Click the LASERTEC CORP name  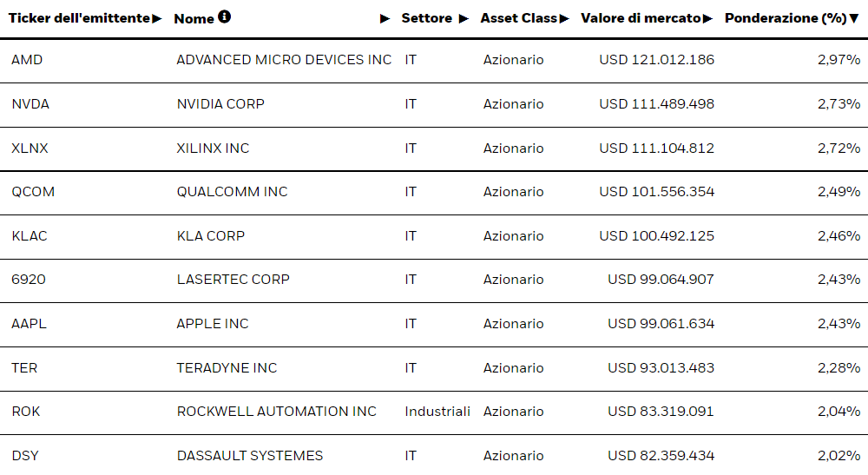click(x=233, y=280)
